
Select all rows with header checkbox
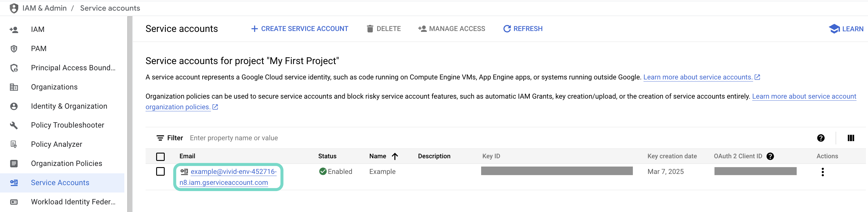coord(160,156)
